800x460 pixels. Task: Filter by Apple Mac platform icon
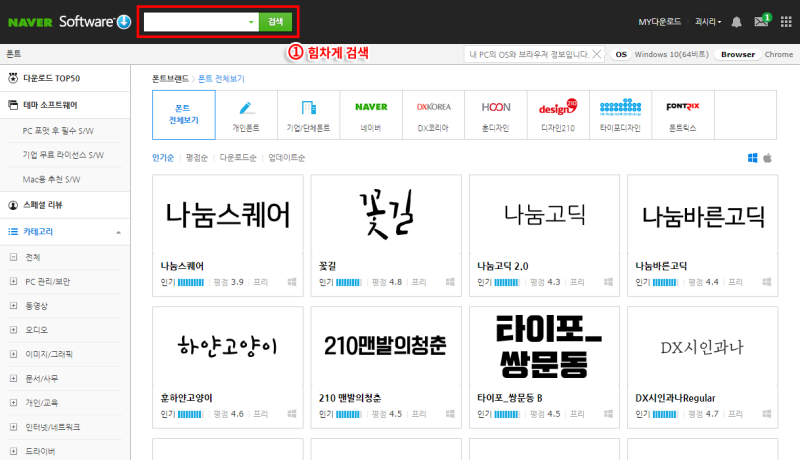pyautogui.click(x=767, y=158)
